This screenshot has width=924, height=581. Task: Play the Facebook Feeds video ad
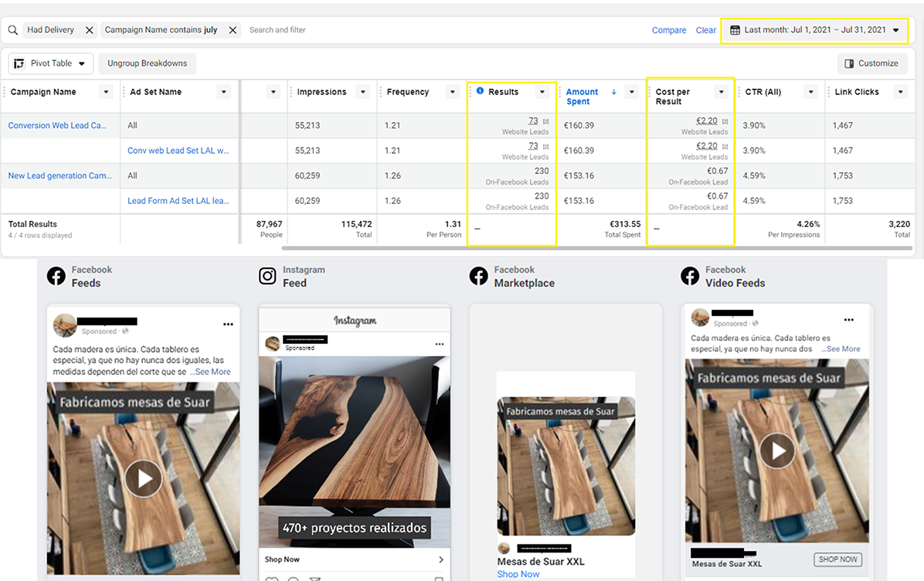click(x=144, y=478)
